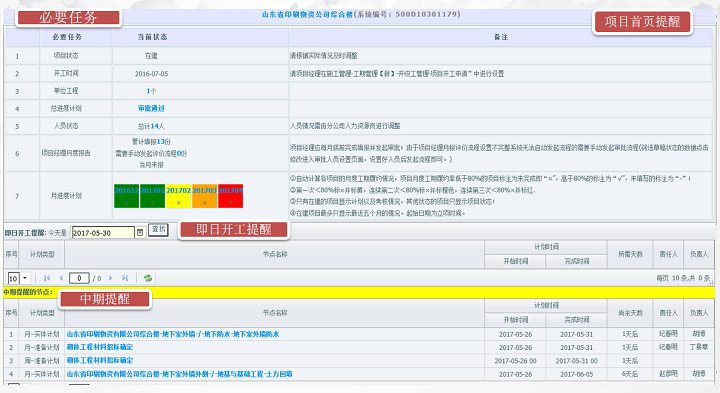
Task: Open the 土方回填 node link
Action: pos(180,374)
